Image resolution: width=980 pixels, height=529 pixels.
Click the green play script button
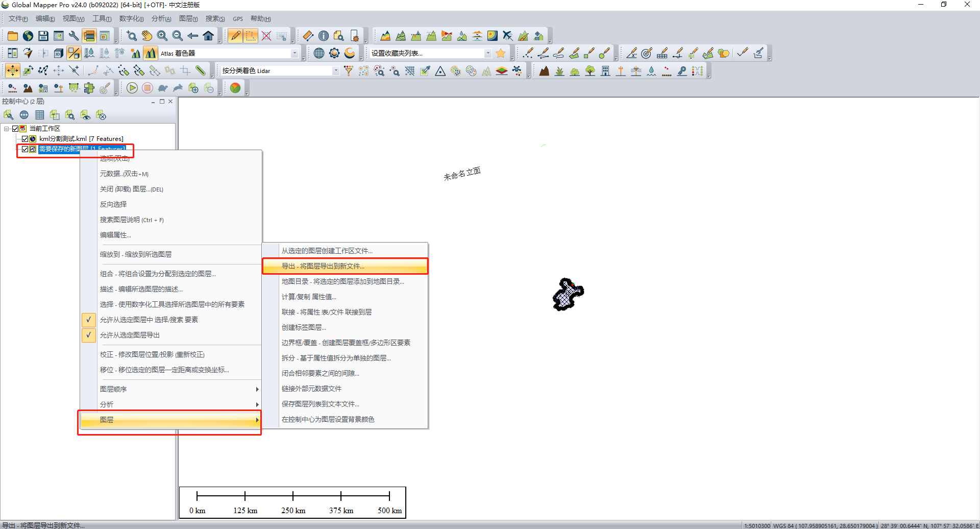(132, 88)
